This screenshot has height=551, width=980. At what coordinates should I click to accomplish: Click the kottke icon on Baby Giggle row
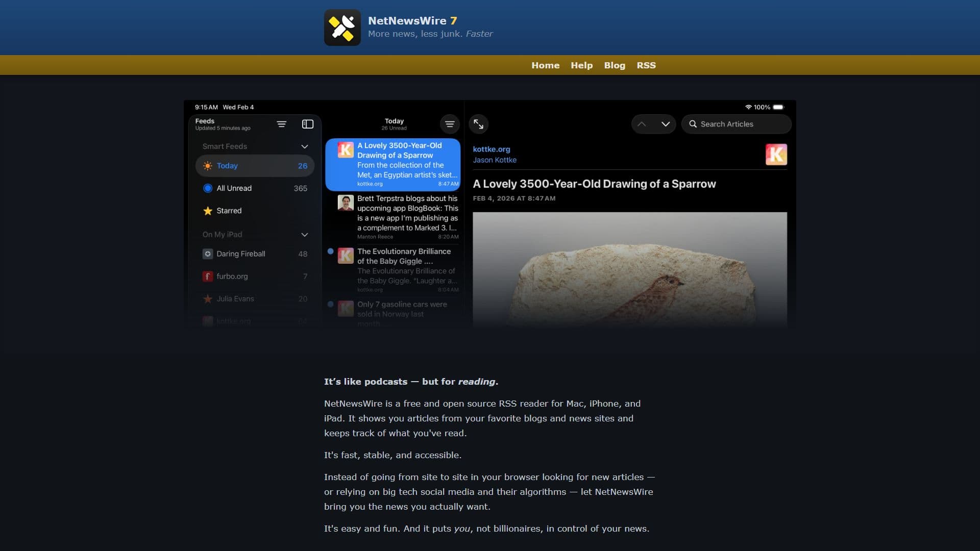tap(346, 256)
